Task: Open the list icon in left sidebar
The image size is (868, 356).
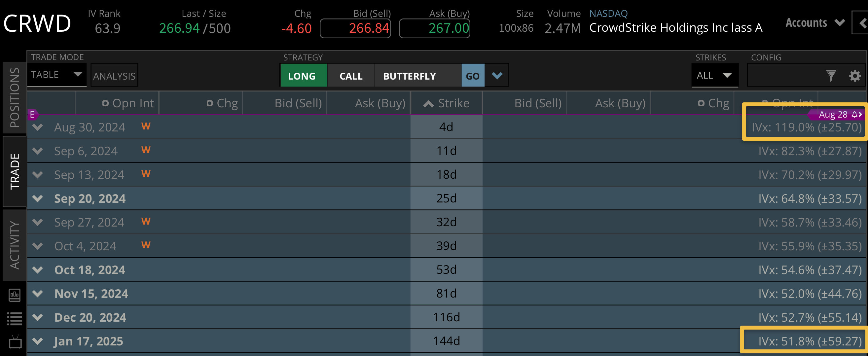Action: [x=15, y=319]
